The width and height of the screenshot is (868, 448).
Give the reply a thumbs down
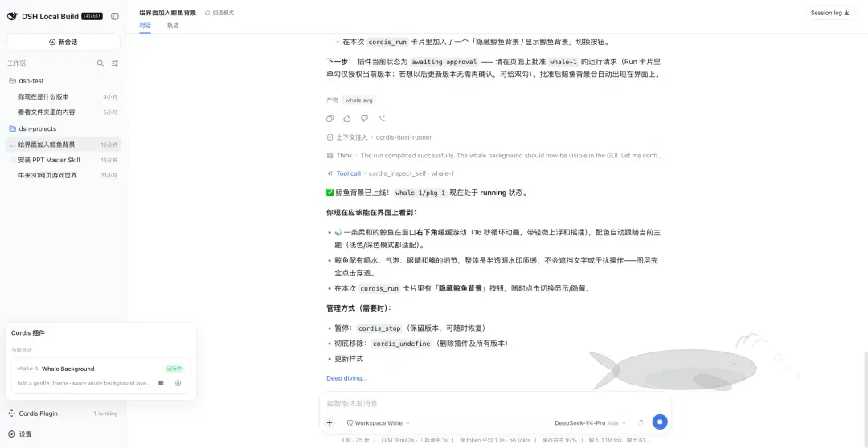pos(364,118)
